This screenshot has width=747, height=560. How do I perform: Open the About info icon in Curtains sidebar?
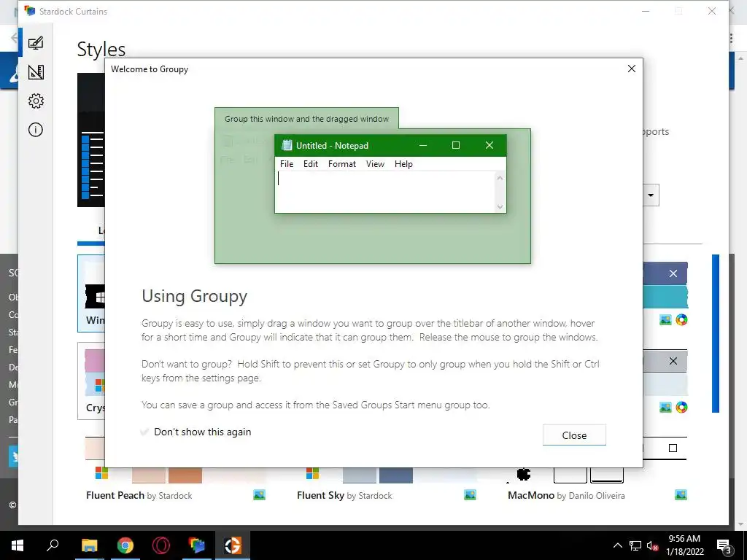[x=36, y=130]
